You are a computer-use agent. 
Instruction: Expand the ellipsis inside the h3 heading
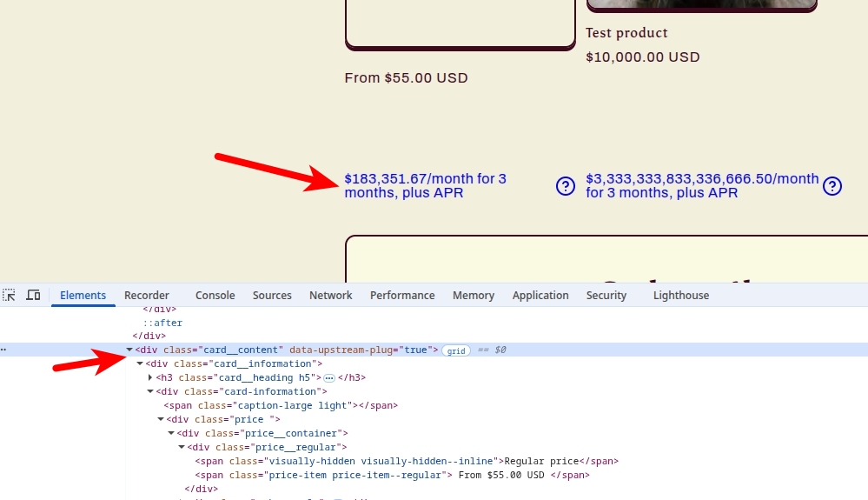coord(329,378)
